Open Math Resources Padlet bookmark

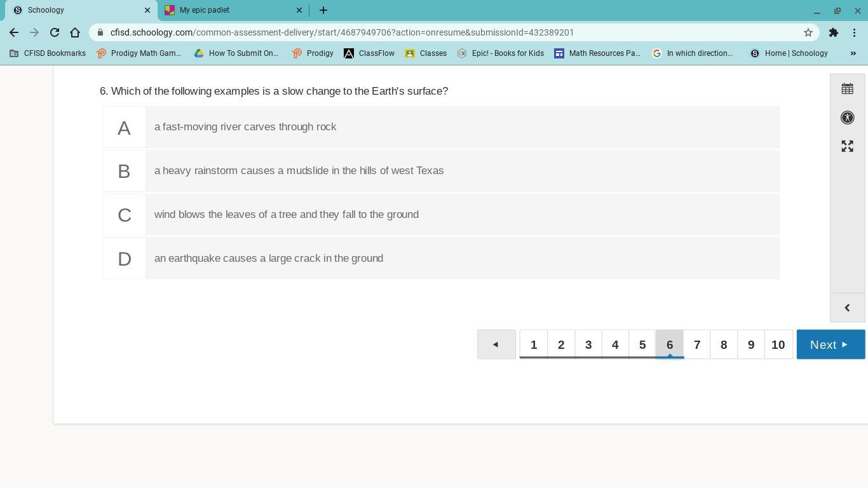pos(597,53)
